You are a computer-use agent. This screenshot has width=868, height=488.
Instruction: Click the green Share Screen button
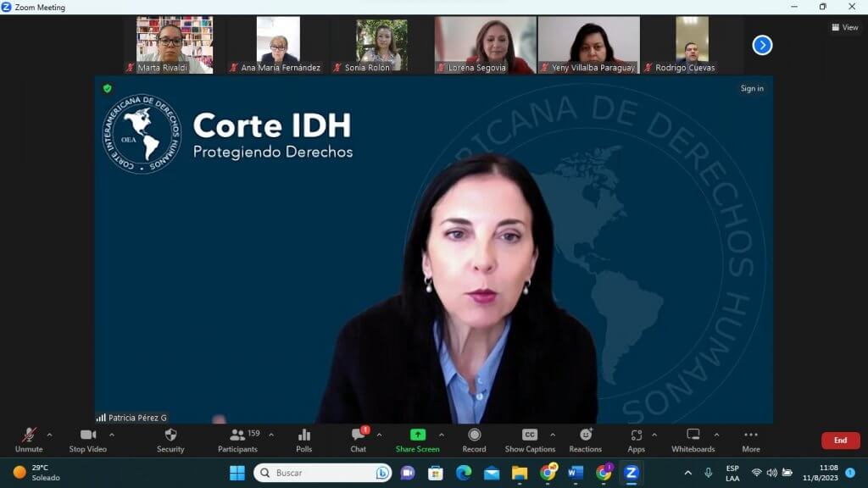418,441
